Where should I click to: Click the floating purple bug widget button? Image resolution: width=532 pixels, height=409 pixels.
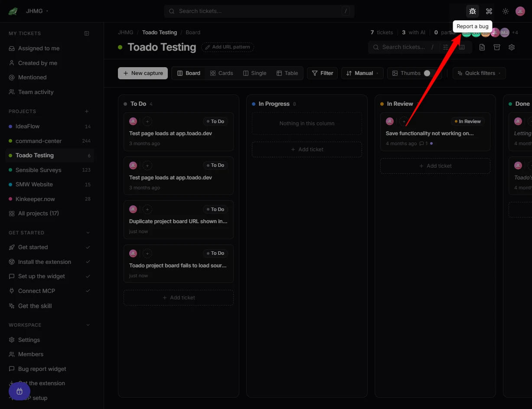click(x=20, y=391)
